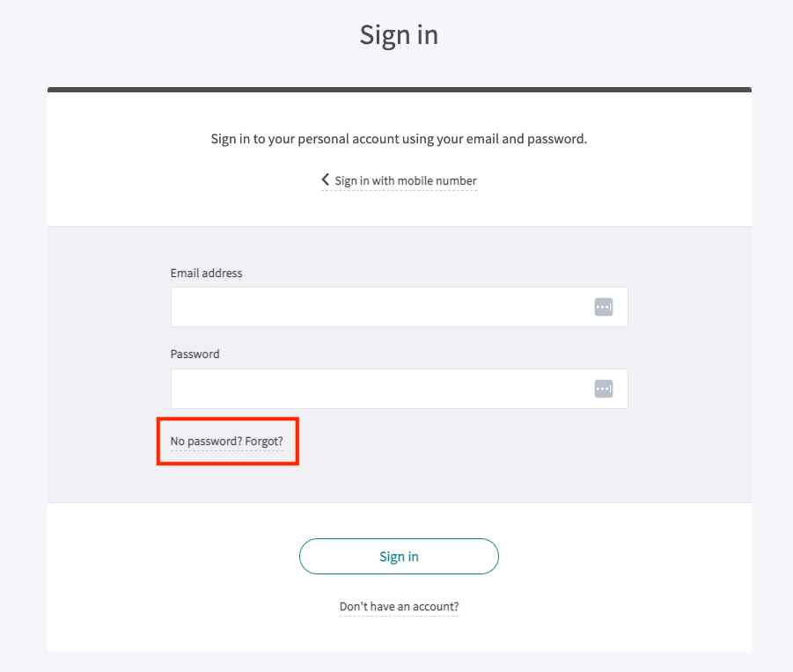
Task: Click the Sign in page heading
Action: 399,34
